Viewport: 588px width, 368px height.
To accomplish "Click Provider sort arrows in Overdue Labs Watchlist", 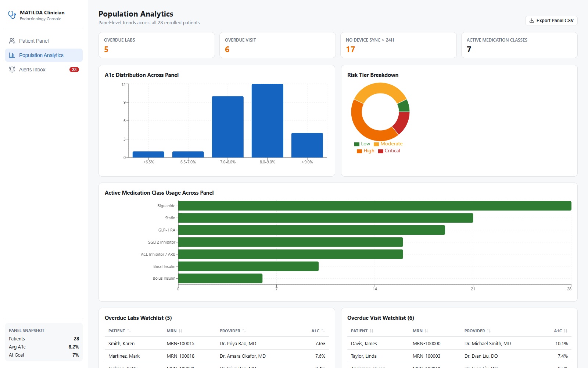I will click(x=244, y=331).
